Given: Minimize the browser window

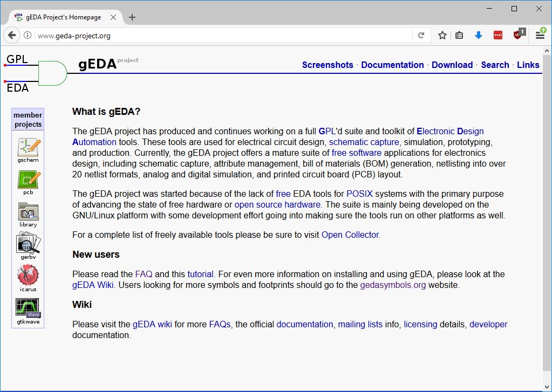Looking at the screenshot, I should point(489,9).
